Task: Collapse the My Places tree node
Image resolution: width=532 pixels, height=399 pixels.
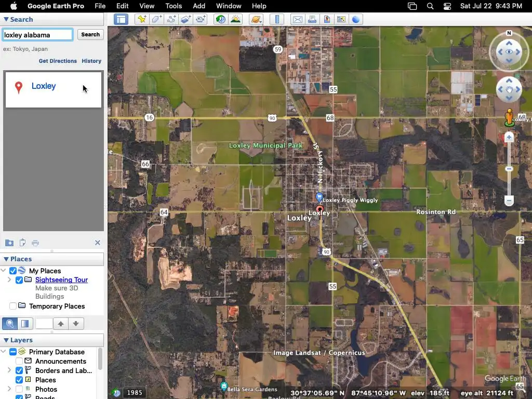Action: click(x=4, y=270)
